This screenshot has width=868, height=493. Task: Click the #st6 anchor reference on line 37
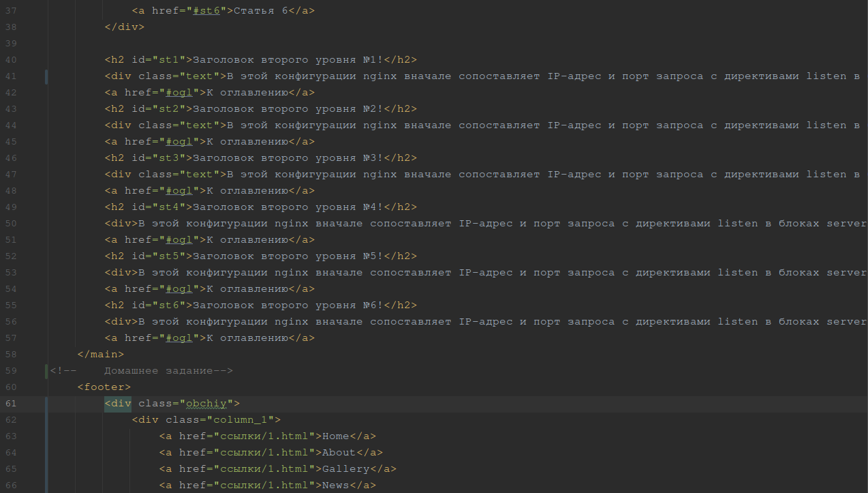coord(209,11)
